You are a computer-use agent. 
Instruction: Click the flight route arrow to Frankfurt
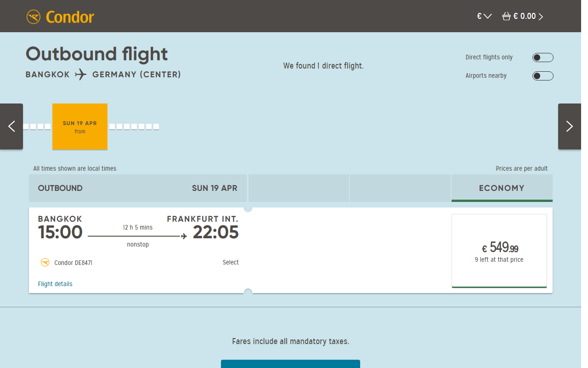coord(137,236)
